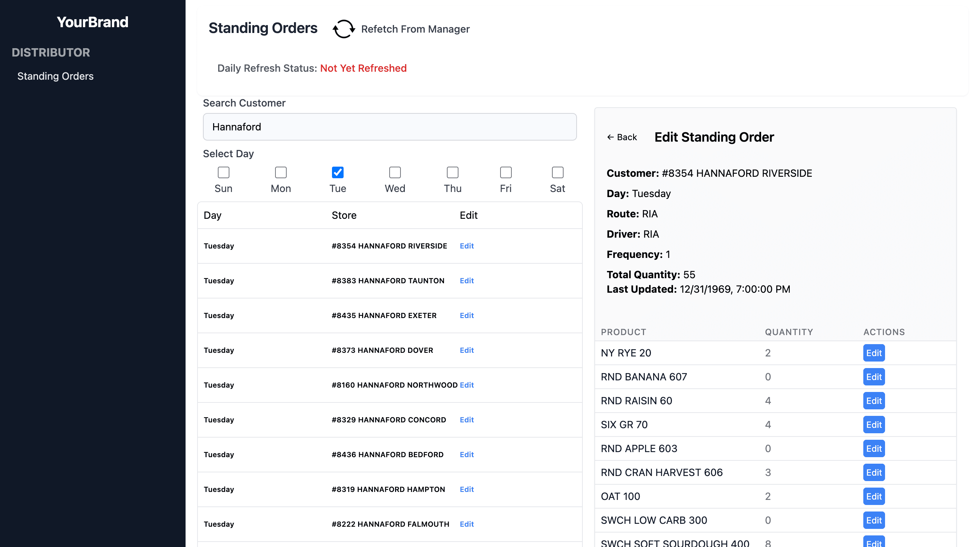Image resolution: width=980 pixels, height=547 pixels.
Task: Click the DISTRIBUTOR sidebar section label
Action: tap(51, 53)
